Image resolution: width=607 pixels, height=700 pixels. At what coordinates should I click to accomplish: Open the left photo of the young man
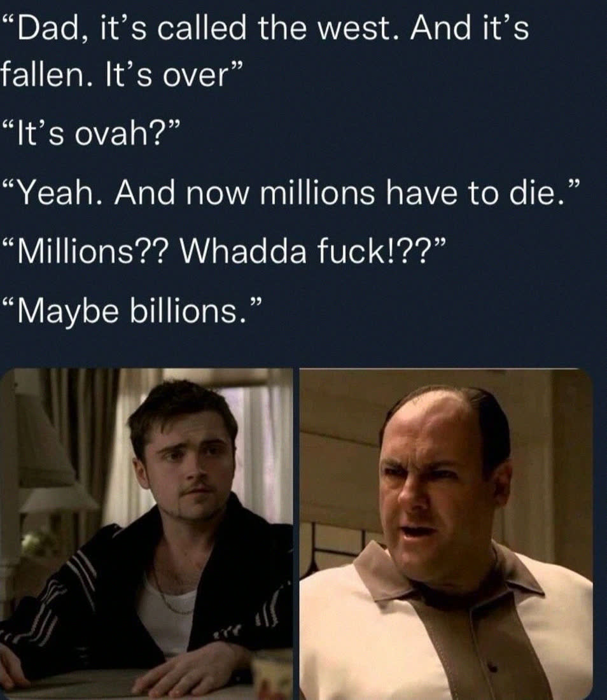(146, 534)
